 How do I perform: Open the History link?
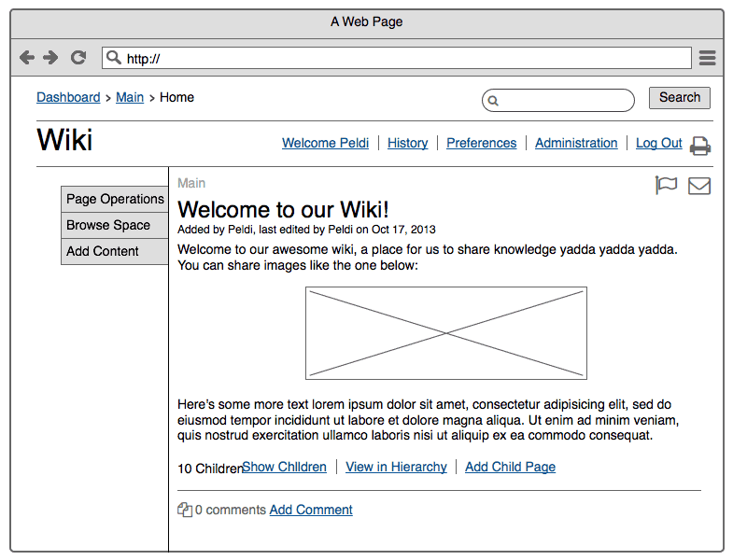pyautogui.click(x=407, y=143)
